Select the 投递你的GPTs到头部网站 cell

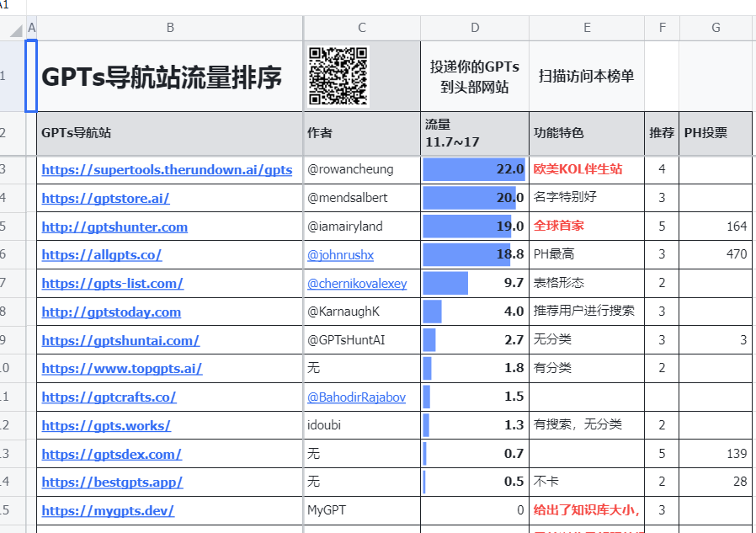[475, 77]
